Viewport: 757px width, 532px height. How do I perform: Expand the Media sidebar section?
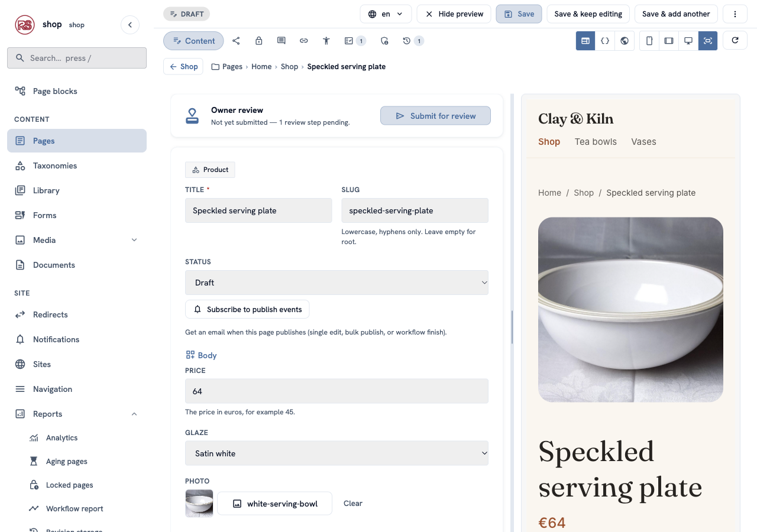(x=77, y=240)
